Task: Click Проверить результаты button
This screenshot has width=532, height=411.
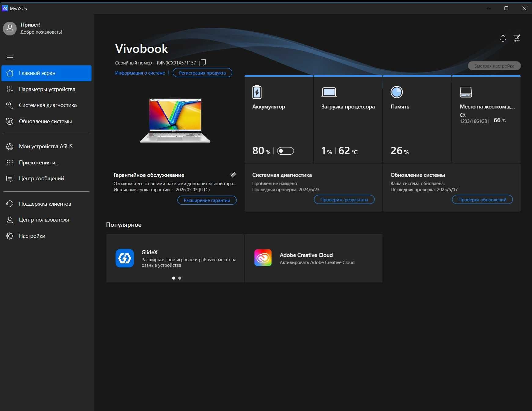Action: [x=344, y=200]
